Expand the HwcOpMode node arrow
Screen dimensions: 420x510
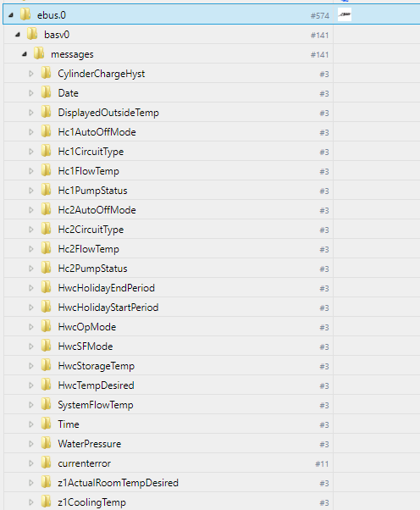click(31, 326)
